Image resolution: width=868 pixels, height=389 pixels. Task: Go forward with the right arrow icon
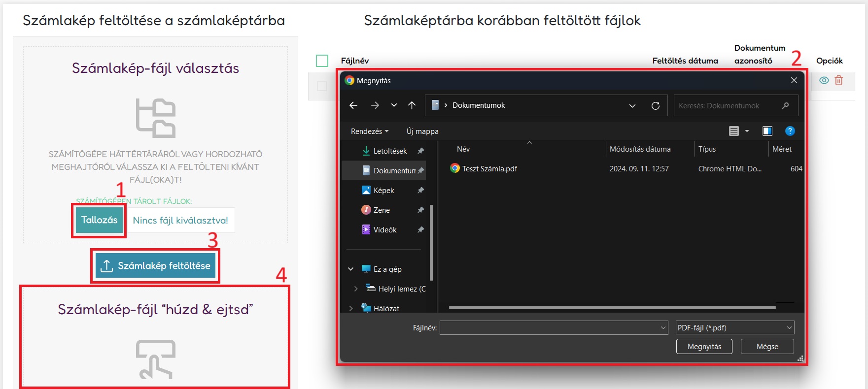tap(375, 105)
